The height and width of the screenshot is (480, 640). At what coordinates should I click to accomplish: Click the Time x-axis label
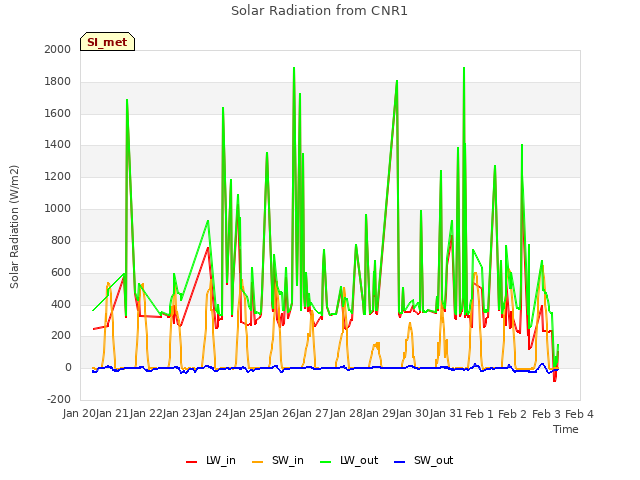(566, 429)
